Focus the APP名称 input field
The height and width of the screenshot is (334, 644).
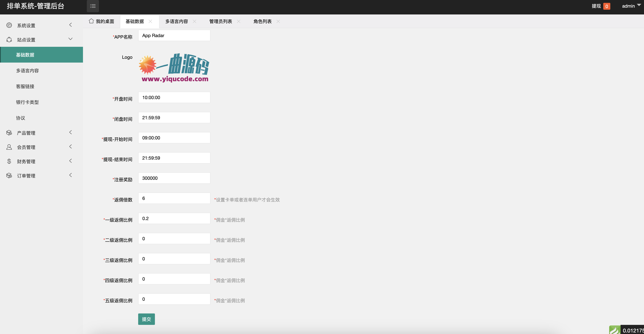click(174, 36)
